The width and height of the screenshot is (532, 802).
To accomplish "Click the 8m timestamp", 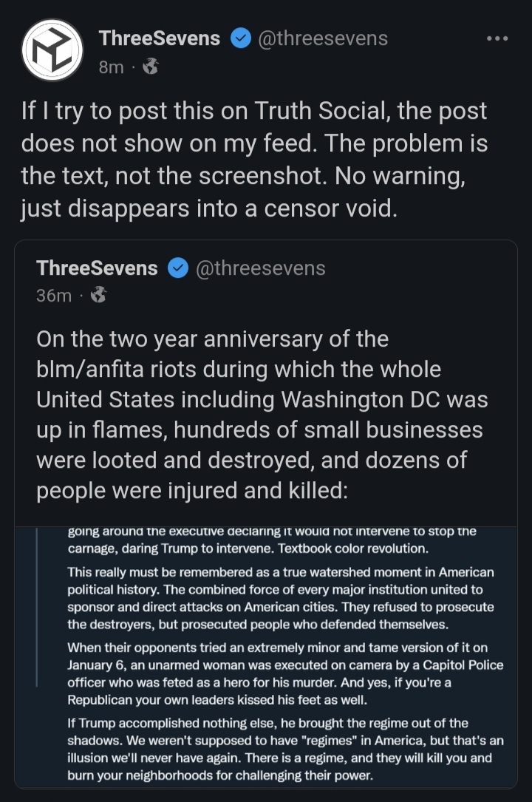I will pyautogui.click(x=112, y=67).
